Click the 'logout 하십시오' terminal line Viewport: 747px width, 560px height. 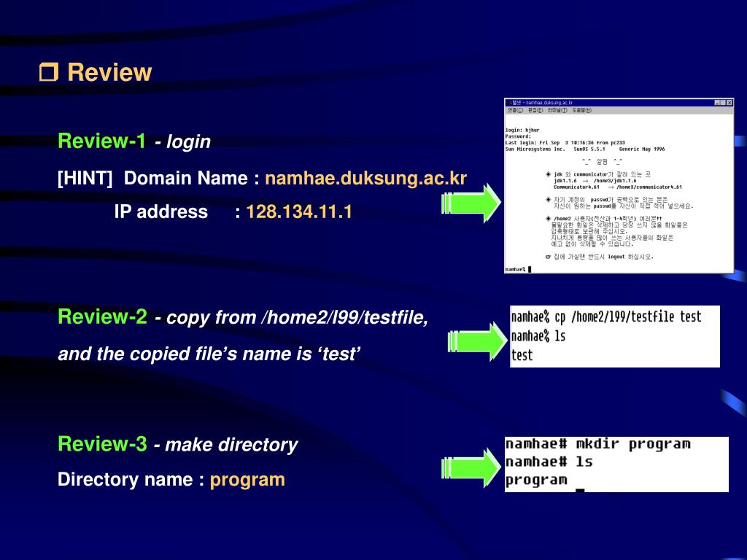(x=631, y=257)
